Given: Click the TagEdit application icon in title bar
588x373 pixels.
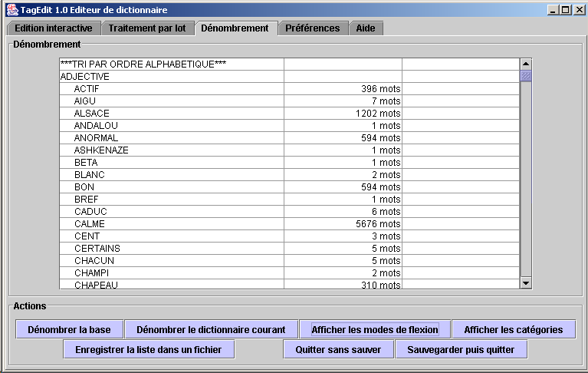Looking at the screenshot, I should pos(11,10).
